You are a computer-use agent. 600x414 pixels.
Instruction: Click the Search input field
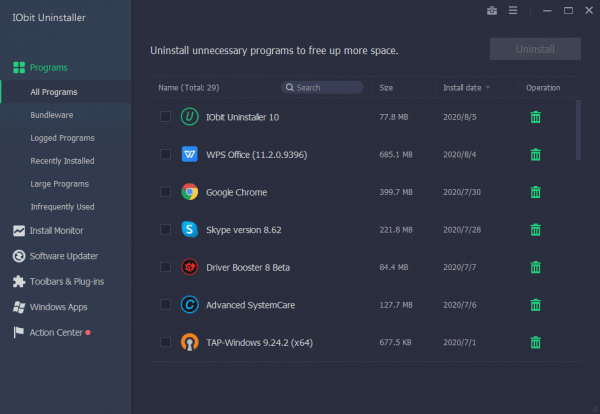pyautogui.click(x=322, y=87)
